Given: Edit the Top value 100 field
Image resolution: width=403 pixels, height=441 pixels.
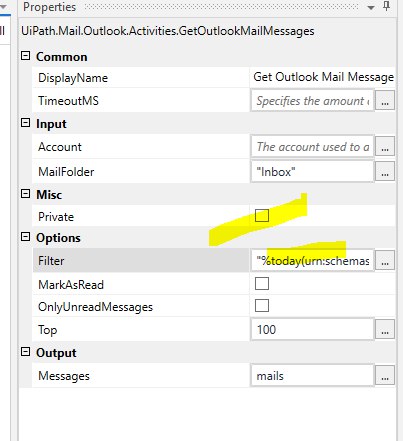Looking at the screenshot, I should pyautogui.click(x=312, y=329).
